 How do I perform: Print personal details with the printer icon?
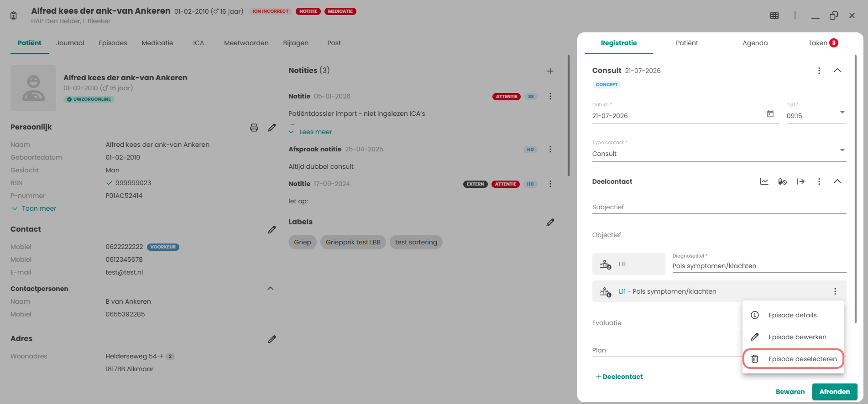pyautogui.click(x=254, y=128)
